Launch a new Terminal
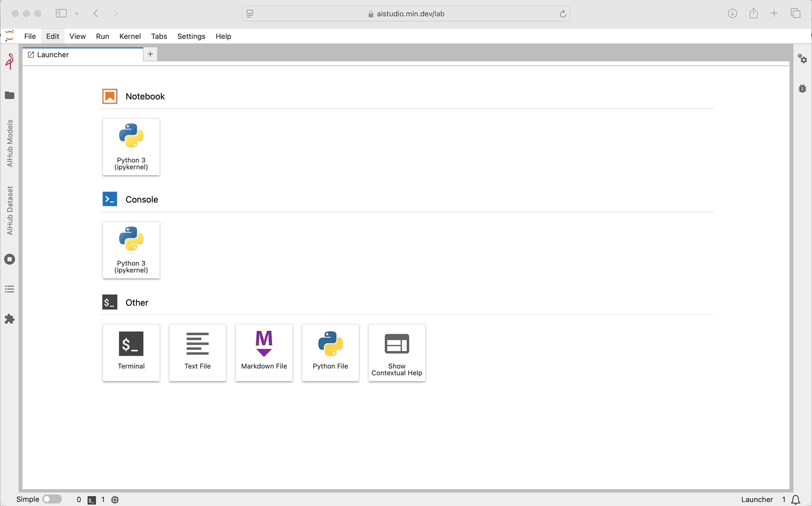 tap(131, 352)
